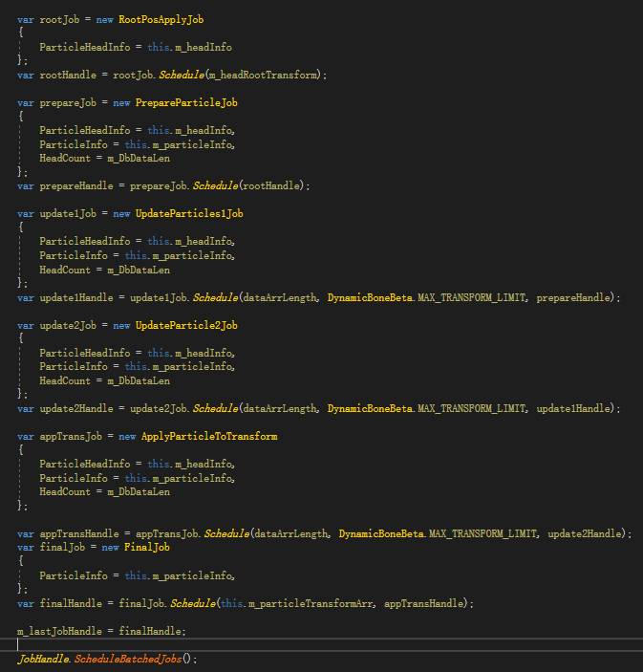Click m_particleTransformArr in finalJob.Schedule call
This screenshot has height=672, width=643.
point(311,603)
